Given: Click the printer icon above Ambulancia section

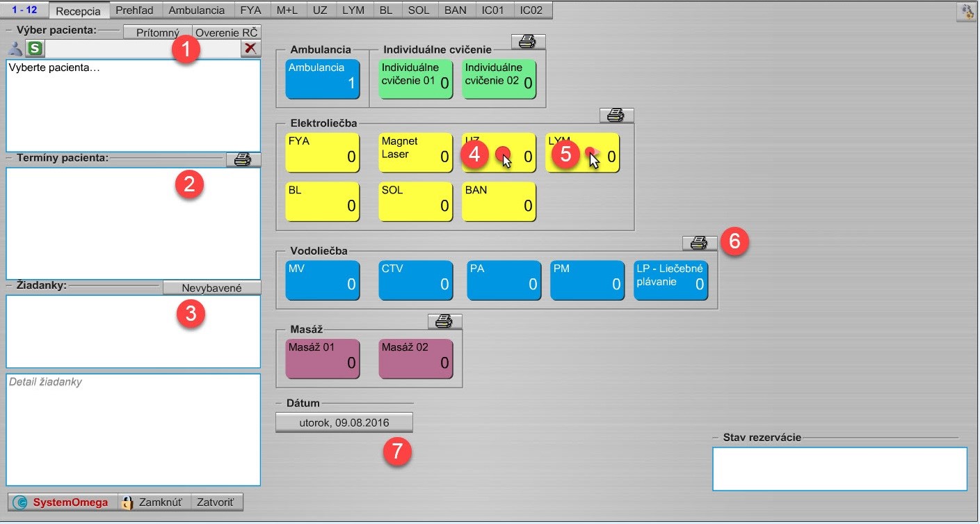Looking at the screenshot, I should [x=528, y=42].
